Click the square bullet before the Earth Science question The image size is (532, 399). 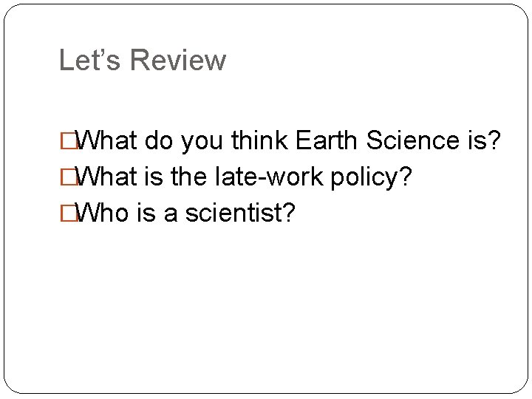[x=69, y=141]
